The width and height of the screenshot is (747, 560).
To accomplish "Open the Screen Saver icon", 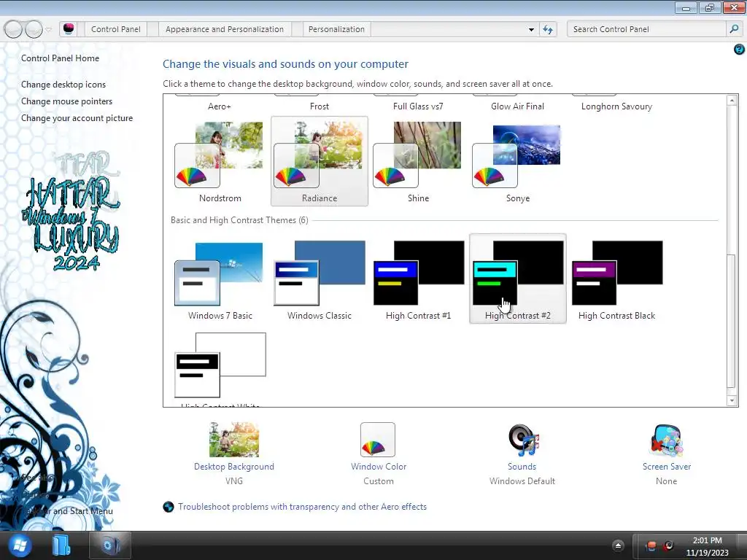I will point(667,440).
